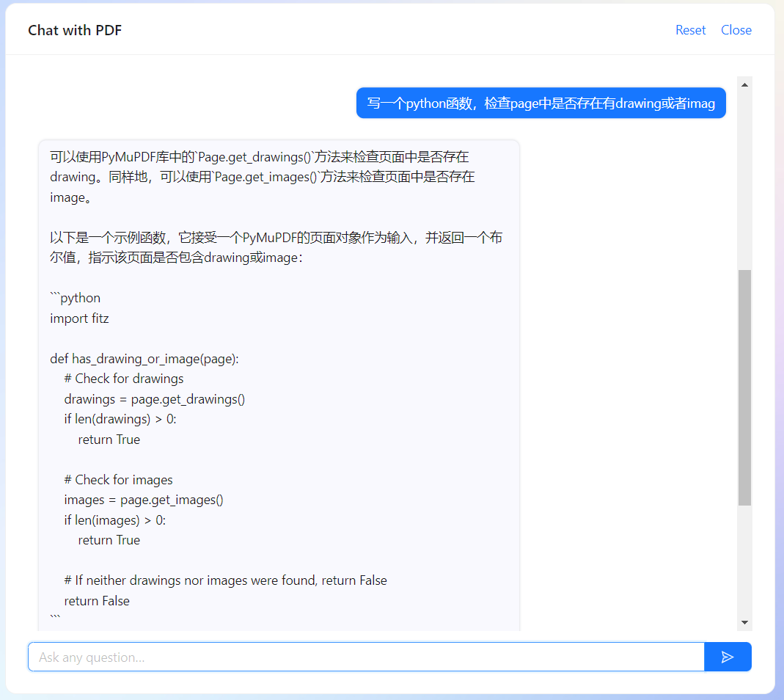
Task: Click the Reset link
Action: pos(690,30)
